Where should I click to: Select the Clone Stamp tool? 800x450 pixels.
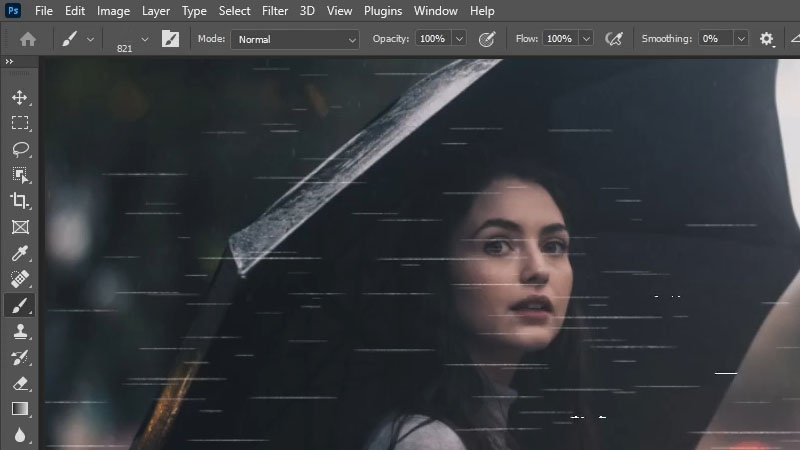point(20,332)
